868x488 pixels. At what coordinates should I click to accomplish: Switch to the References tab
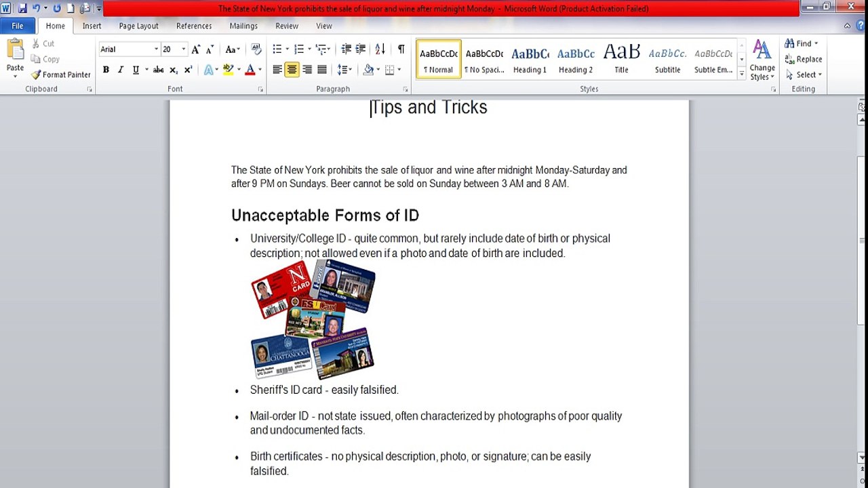[194, 26]
